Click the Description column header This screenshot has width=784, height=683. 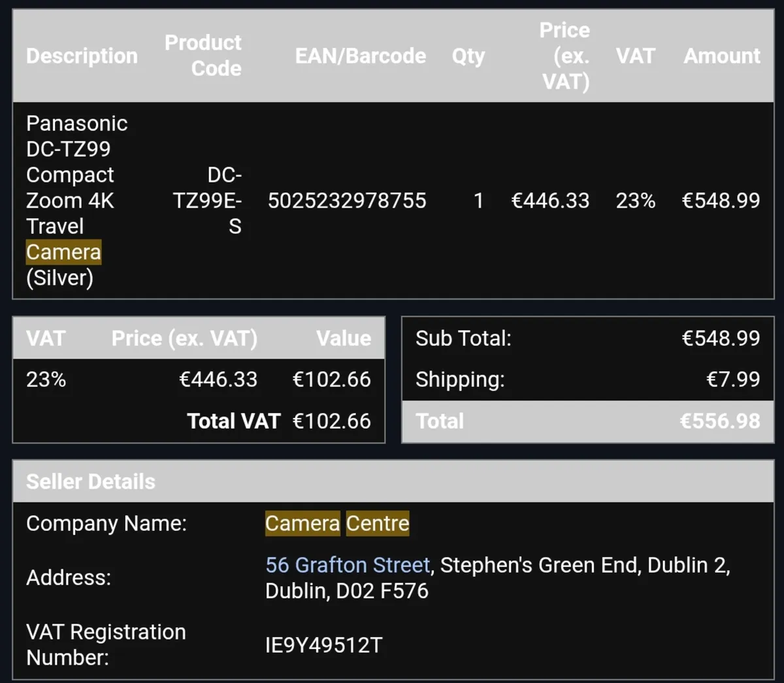(82, 56)
